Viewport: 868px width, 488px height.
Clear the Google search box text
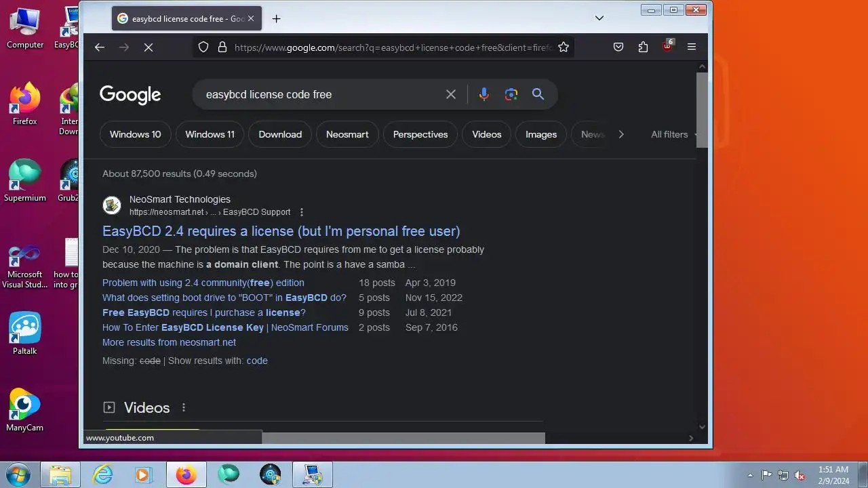point(451,94)
